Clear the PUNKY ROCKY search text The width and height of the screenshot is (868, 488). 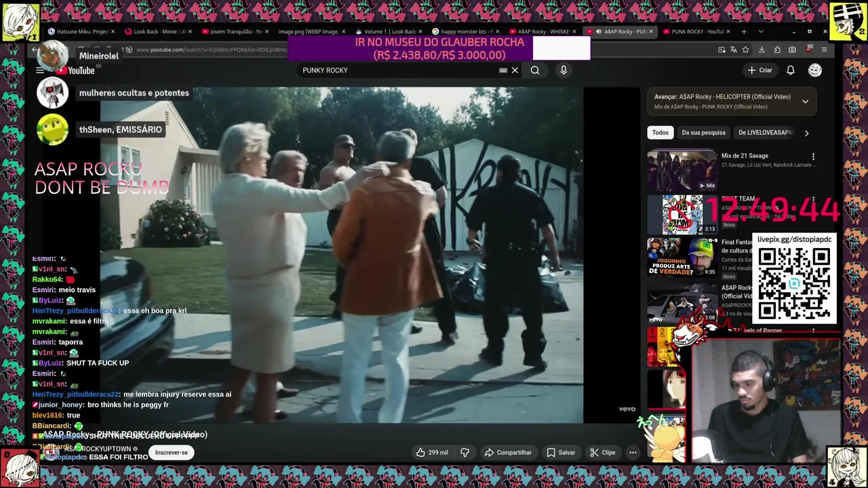515,70
